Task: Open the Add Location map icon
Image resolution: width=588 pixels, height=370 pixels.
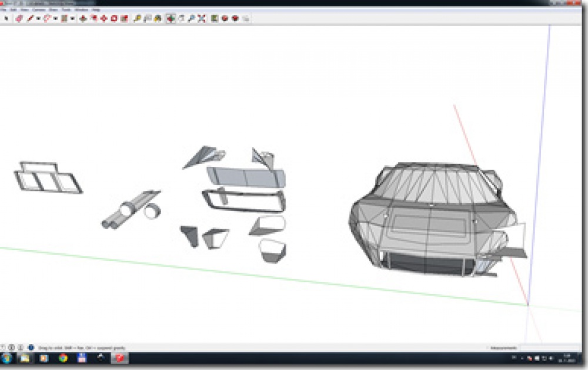Action: click(215, 18)
